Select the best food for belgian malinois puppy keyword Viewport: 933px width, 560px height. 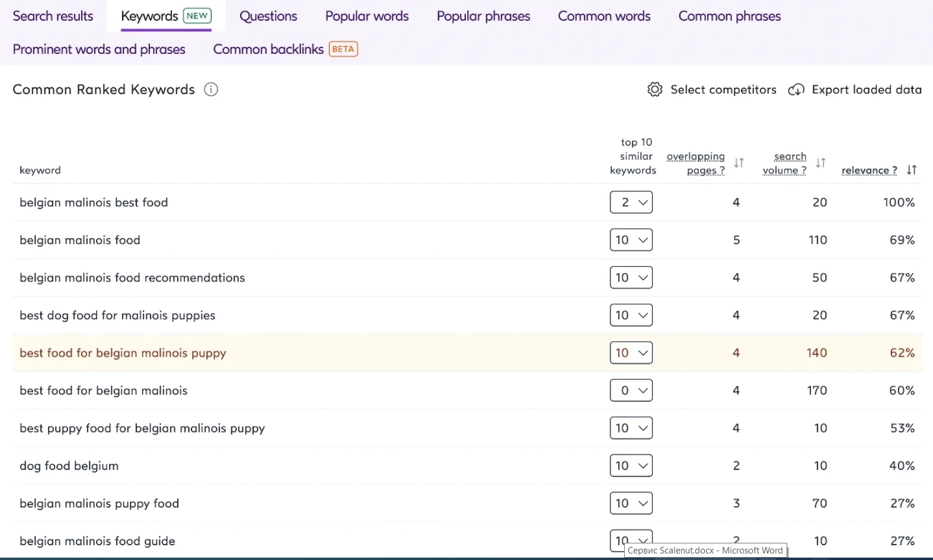point(123,353)
